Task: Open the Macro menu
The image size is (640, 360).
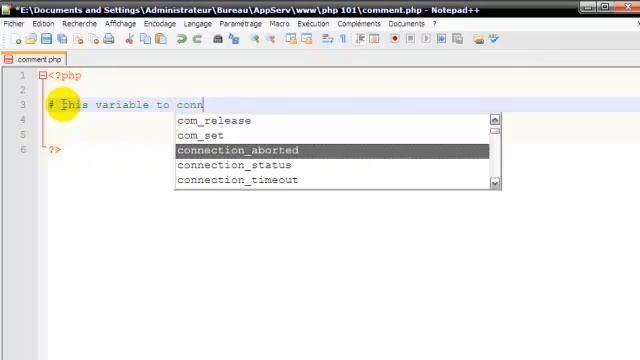Action: click(279, 24)
